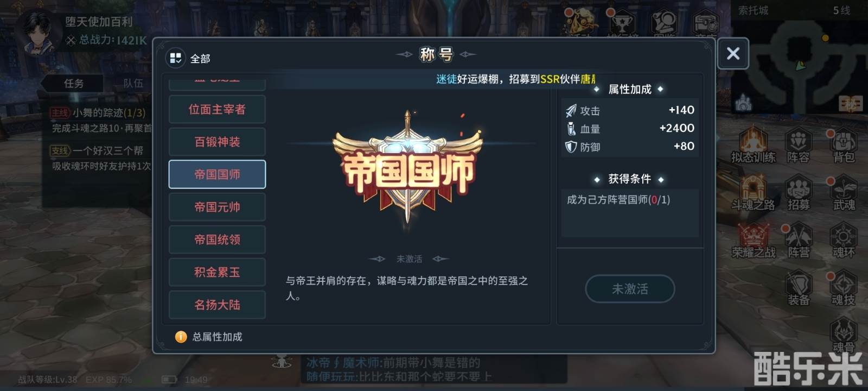Select the 名扬大陆 title
Screen dimensions: 868x391
(217, 305)
